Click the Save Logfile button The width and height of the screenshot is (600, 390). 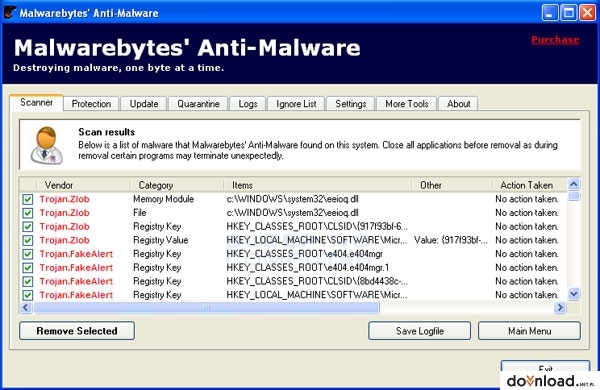420,331
